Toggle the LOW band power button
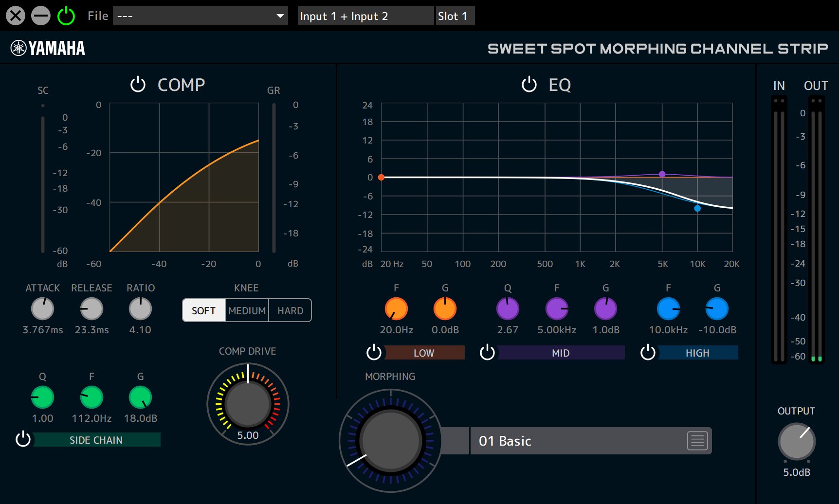Viewport: 839px width, 504px height. [x=374, y=352]
